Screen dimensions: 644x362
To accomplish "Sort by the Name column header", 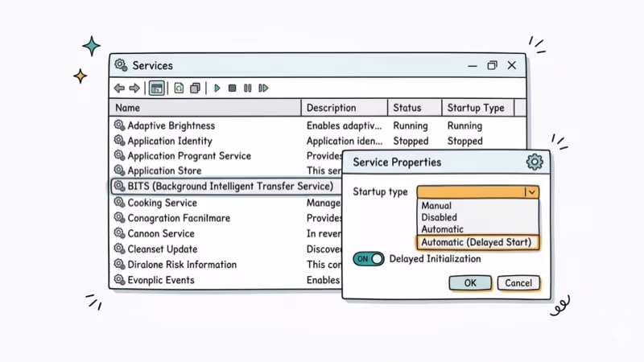I will 205,108.
